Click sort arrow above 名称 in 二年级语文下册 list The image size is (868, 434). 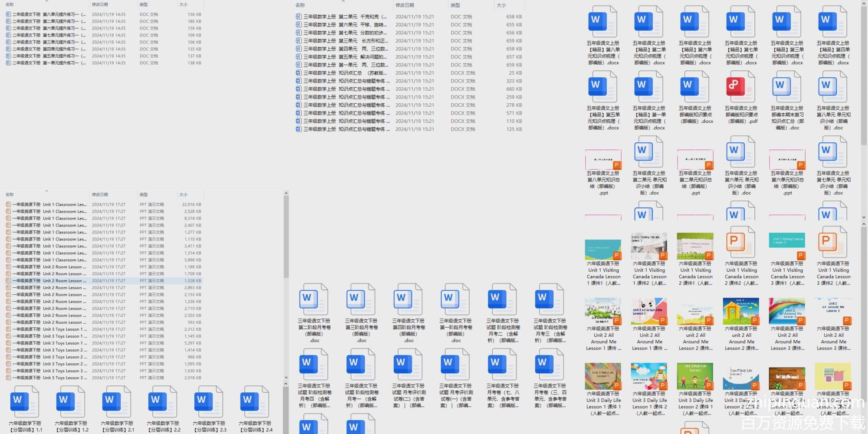click(x=46, y=1)
